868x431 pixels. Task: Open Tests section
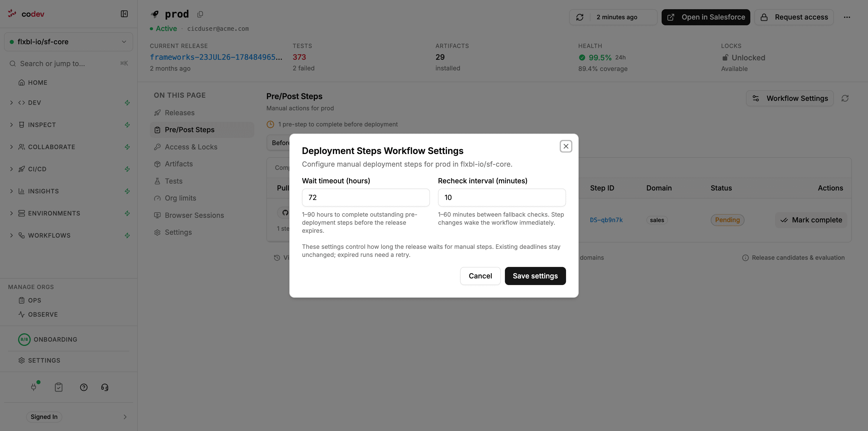(x=202, y=181)
